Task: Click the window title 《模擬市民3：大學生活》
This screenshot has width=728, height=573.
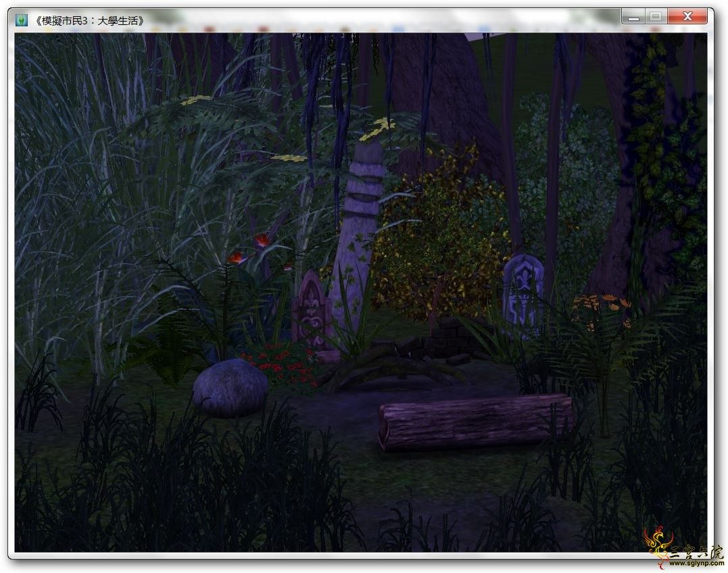Action: [x=89, y=21]
